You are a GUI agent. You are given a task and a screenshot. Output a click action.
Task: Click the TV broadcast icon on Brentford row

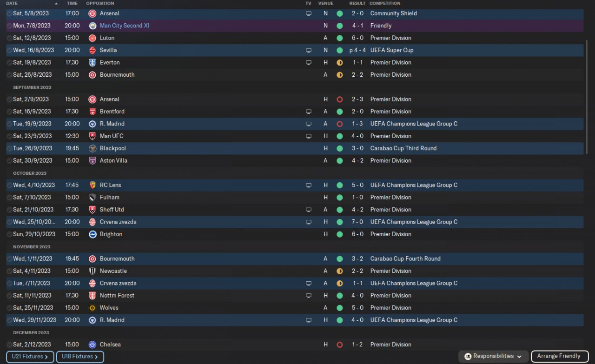coord(308,112)
